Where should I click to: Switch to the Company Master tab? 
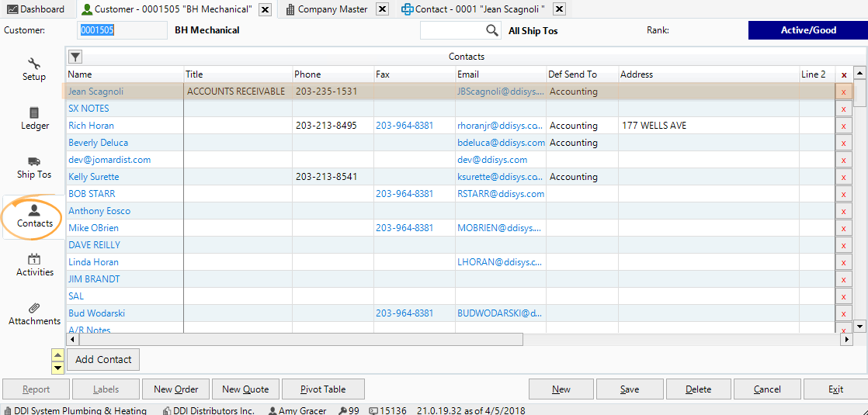pyautogui.click(x=327, y=9)
